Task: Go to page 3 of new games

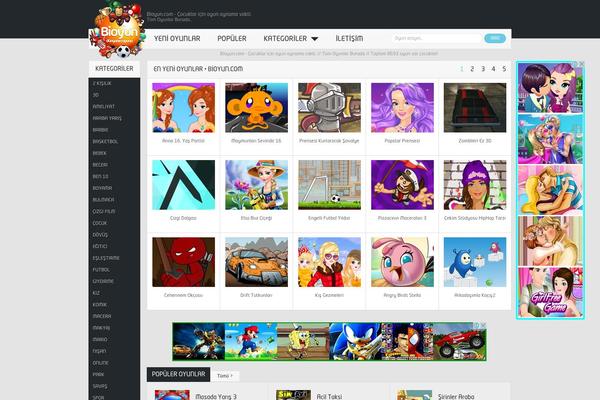Action: click(483, 69)
